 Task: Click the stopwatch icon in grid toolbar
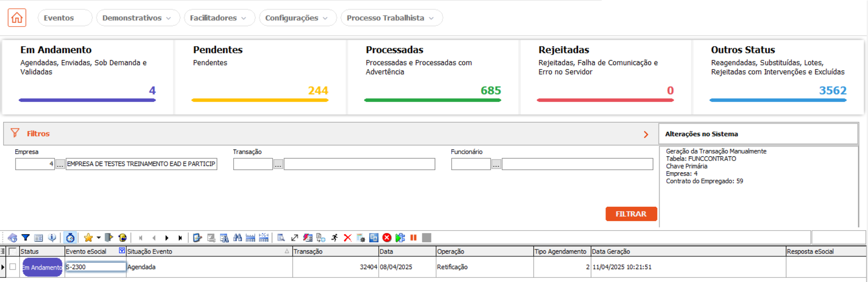pyautogui.click(x=70, y=238)
